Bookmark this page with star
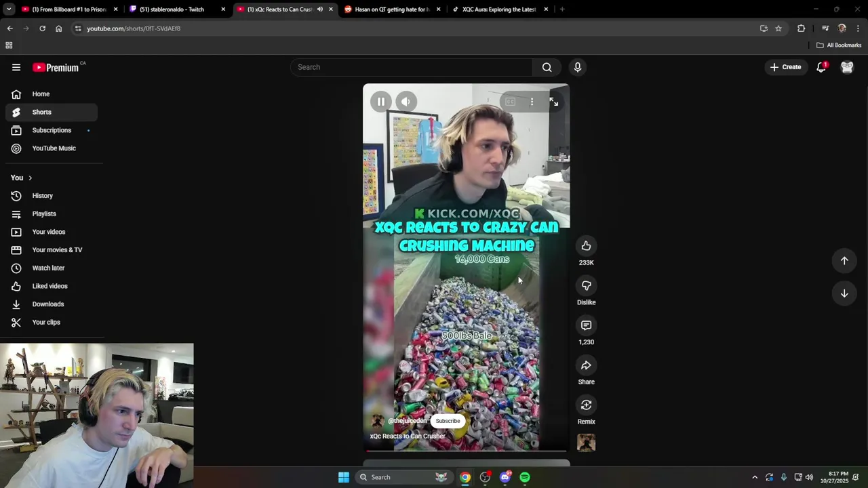The height and width of the screenshot is (488, 868). coord(778,28)
